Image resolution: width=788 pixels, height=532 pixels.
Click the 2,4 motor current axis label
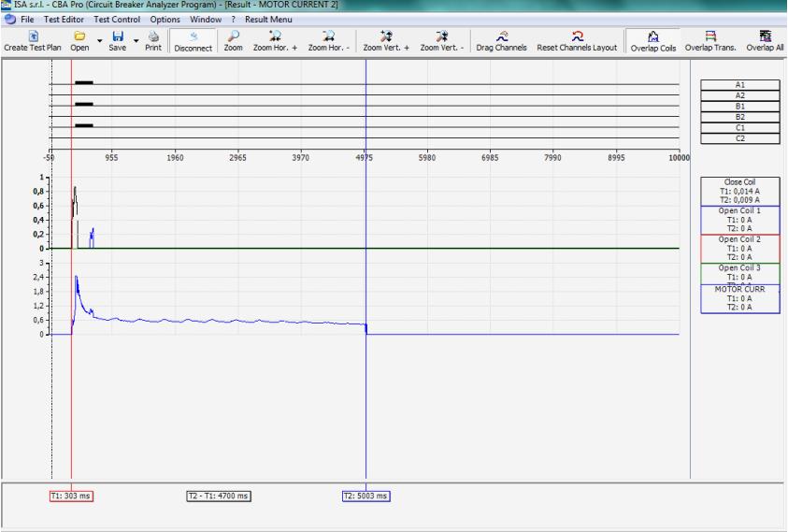pos(38,277)
